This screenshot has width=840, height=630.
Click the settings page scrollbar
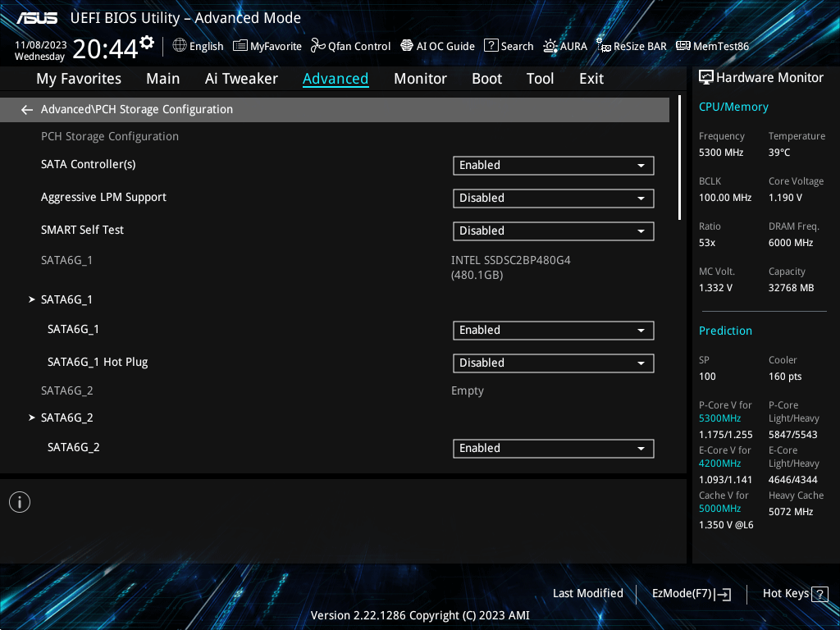[679, 158]
